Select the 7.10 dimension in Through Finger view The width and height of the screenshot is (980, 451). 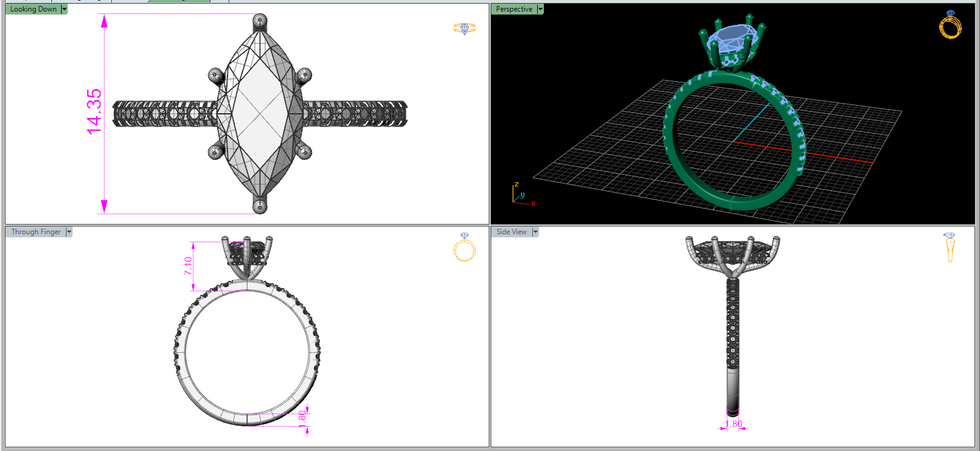click(x=188, y=266)
